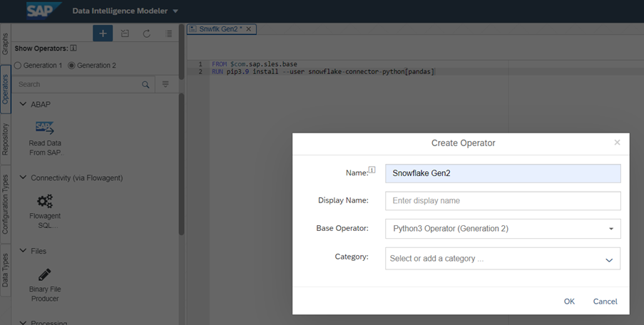Click the info icon next to Show Operators

tap(73, 48)
